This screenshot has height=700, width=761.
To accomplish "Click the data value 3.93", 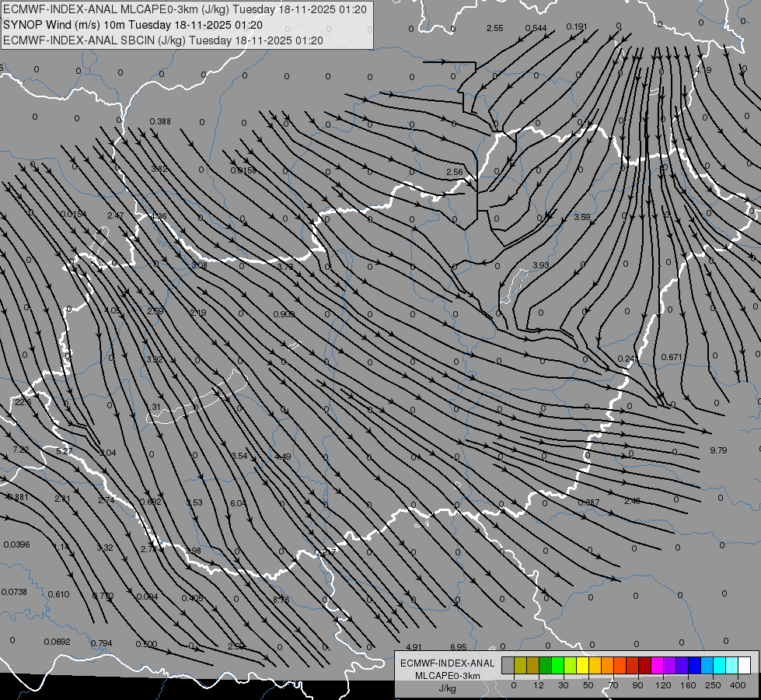I will click(x=541, y=265).
